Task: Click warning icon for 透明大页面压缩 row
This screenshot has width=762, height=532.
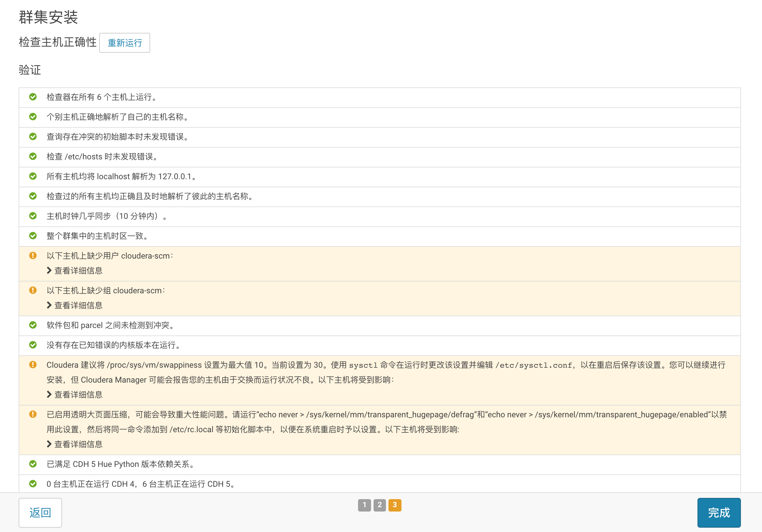Action: [33, 414]
